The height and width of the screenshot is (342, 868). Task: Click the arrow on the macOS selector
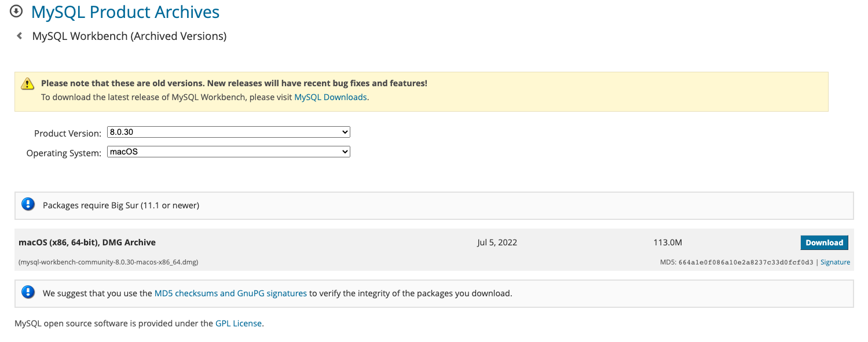(x=345, y=152)
